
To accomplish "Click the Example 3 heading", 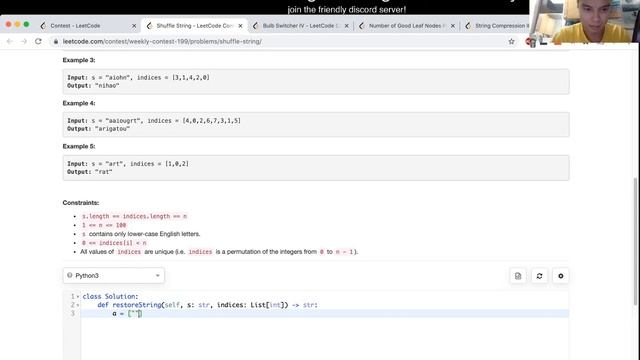I will click(79, 60).
